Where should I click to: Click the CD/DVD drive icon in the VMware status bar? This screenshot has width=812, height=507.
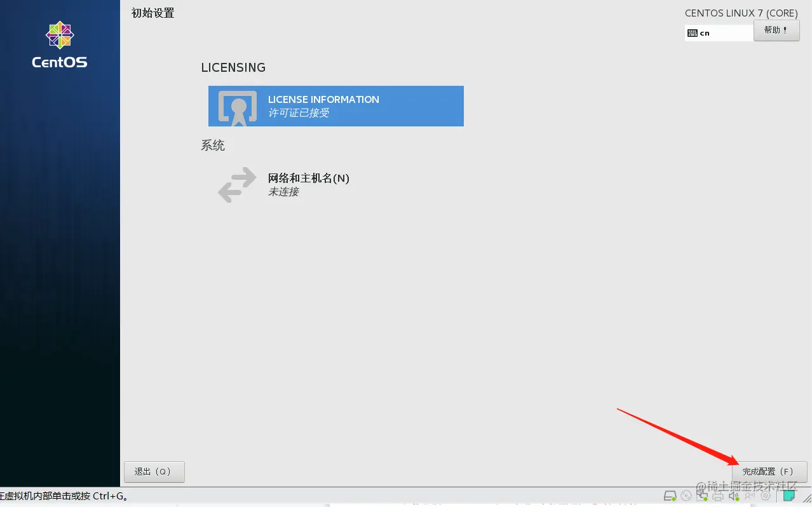[x=686, y=496]
